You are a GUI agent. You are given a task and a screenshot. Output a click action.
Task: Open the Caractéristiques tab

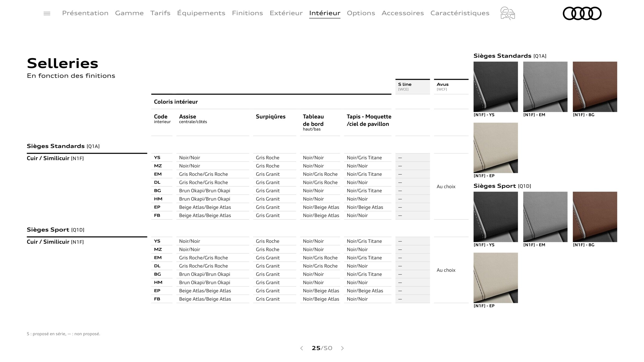pos(460,13)
